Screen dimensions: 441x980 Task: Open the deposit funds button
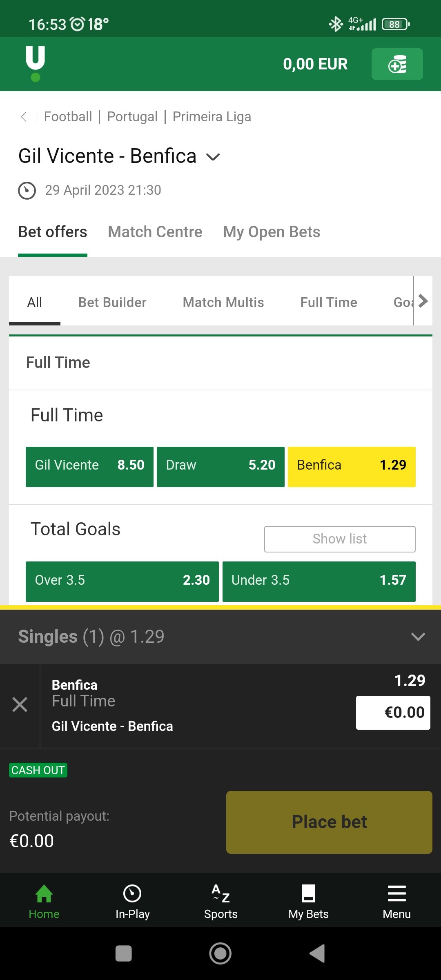pyautogui.click(x=397, y=64)
